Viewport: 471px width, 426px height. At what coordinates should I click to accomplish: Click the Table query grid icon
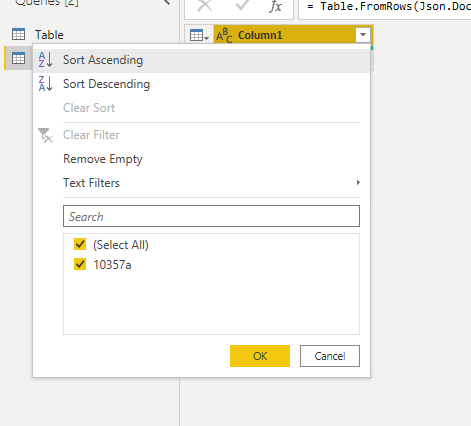(x=18, y=34)
